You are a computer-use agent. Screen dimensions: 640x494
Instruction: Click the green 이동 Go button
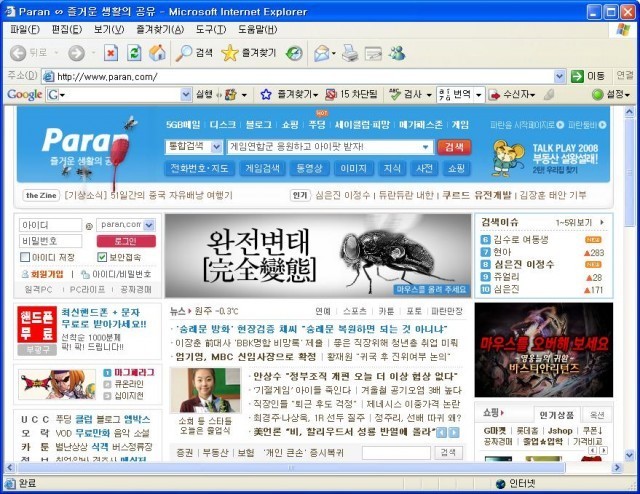[x=588, y=76]
